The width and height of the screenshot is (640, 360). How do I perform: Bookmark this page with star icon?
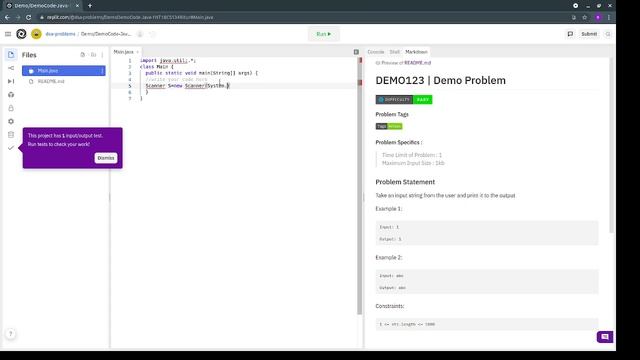pyautogui.click(x=584, y=17)
